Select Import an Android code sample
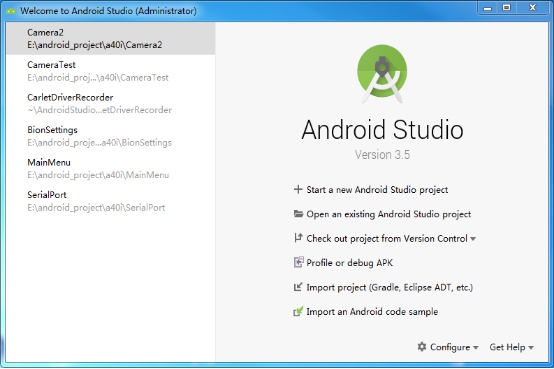Screen dimensions: 554x369 pyautogui.click(x=372, y=312)
